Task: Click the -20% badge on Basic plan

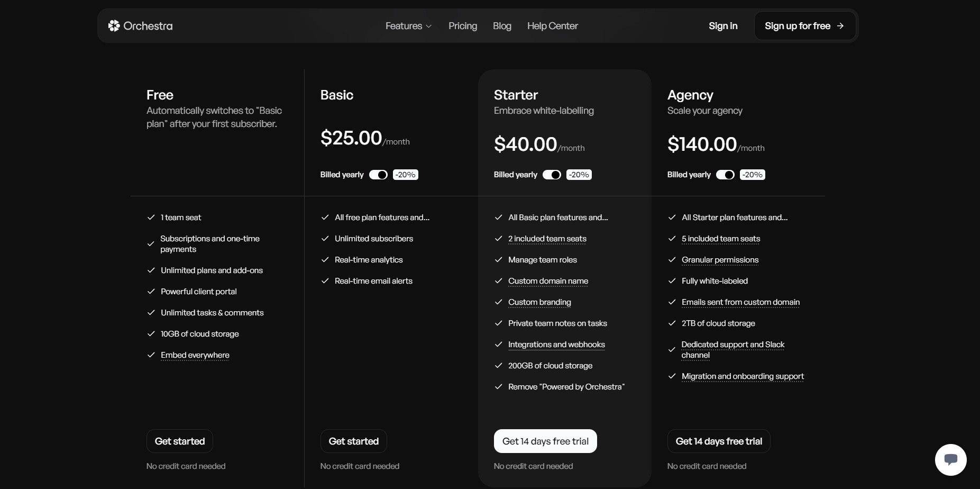Action: (x=406, y=175)
